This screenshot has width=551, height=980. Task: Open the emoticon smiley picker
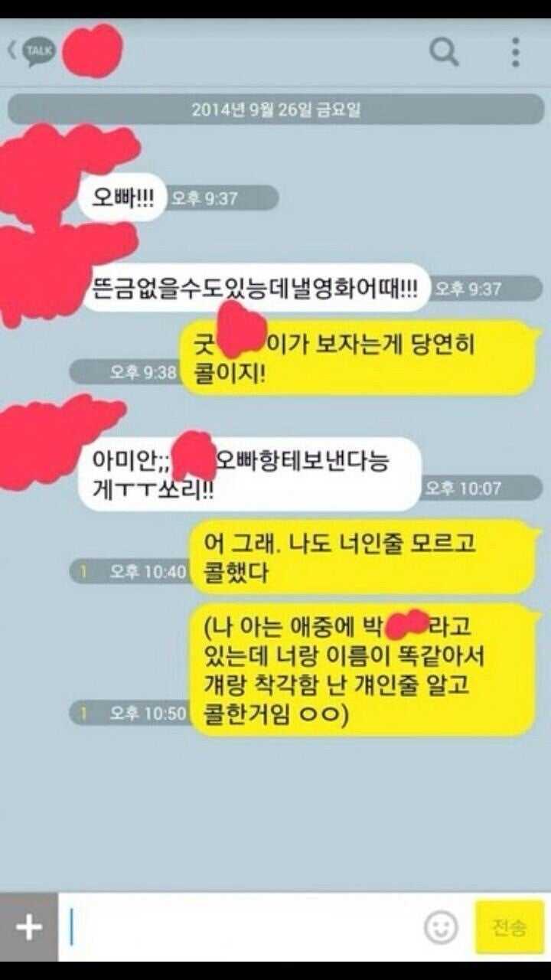pos(441,928)
